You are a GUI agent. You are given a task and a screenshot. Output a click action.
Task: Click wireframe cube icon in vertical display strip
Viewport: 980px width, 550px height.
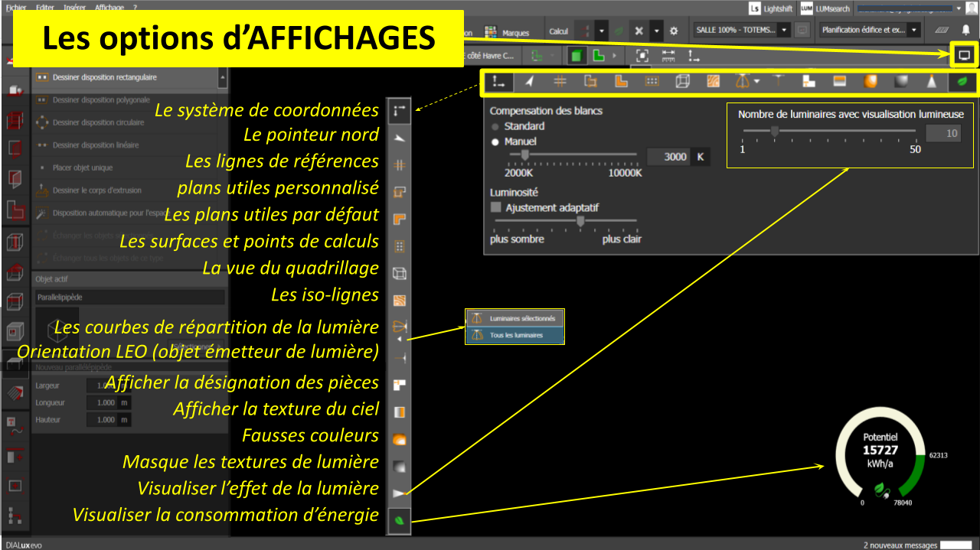click(399, 273)
